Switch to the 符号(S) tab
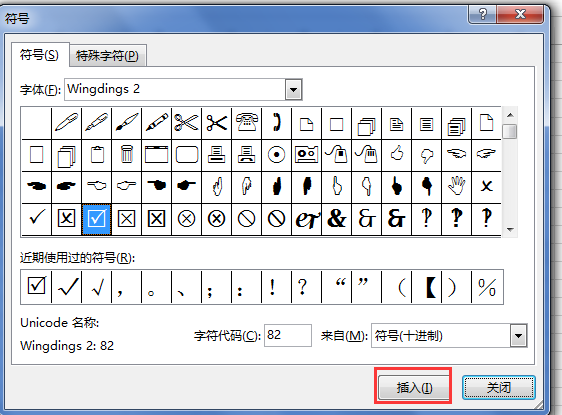This screenshot has width=562, height=415. [x=39, y=55]
